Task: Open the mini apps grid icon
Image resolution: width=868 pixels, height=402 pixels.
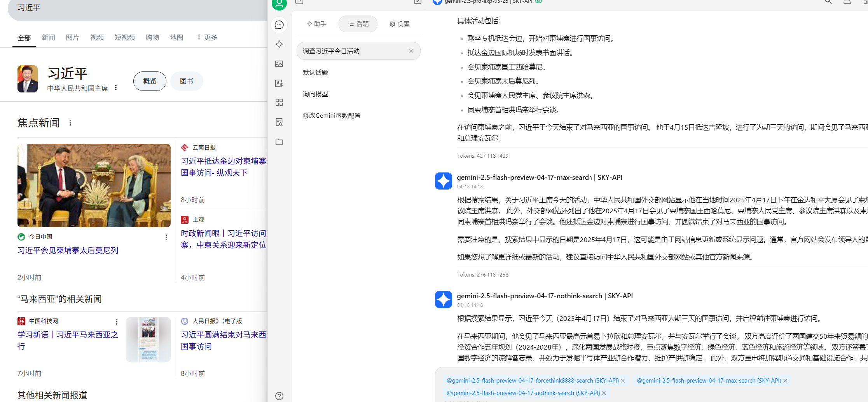Action: 279,103
